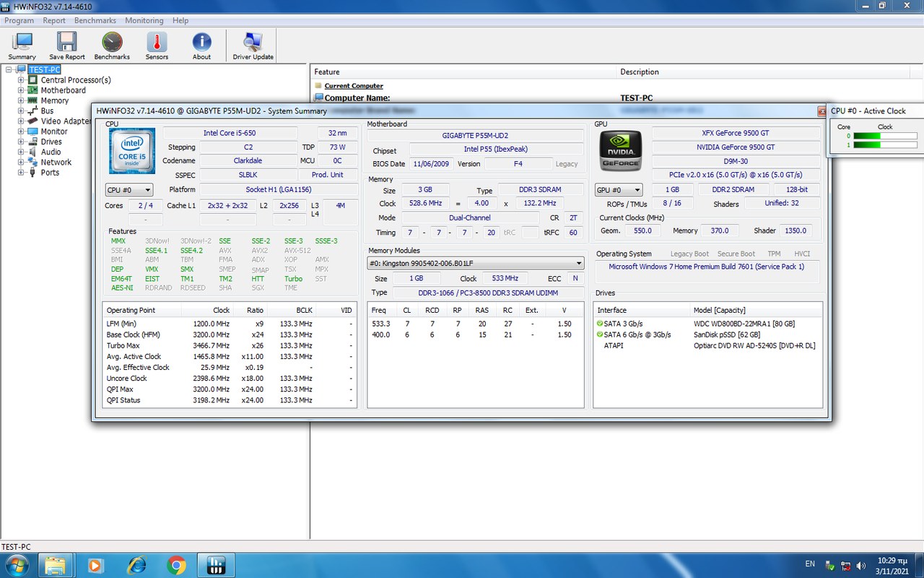
Task: Expand the Network tree node
Action: [x=21, y=163]
